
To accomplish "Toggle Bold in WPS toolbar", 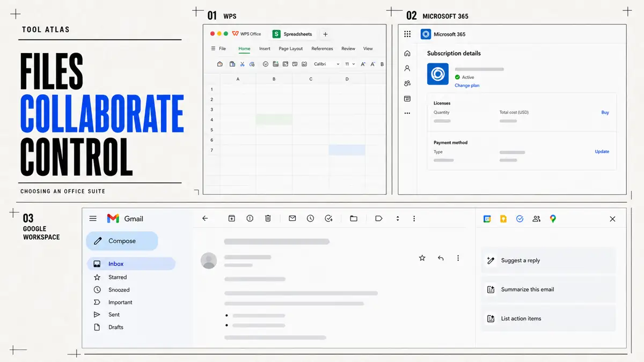I will (382, 64).
